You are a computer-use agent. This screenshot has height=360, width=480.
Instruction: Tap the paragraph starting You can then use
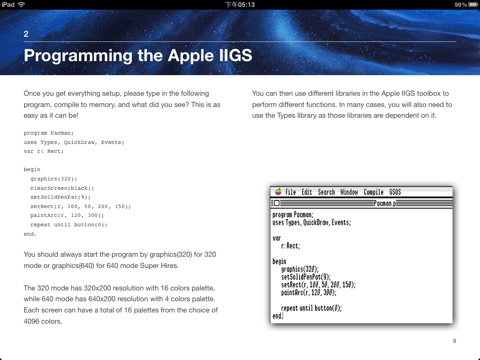[352, 104]
